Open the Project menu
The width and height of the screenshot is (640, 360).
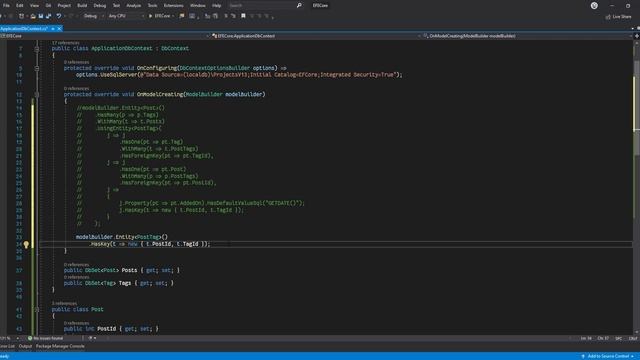click(64, 6)
